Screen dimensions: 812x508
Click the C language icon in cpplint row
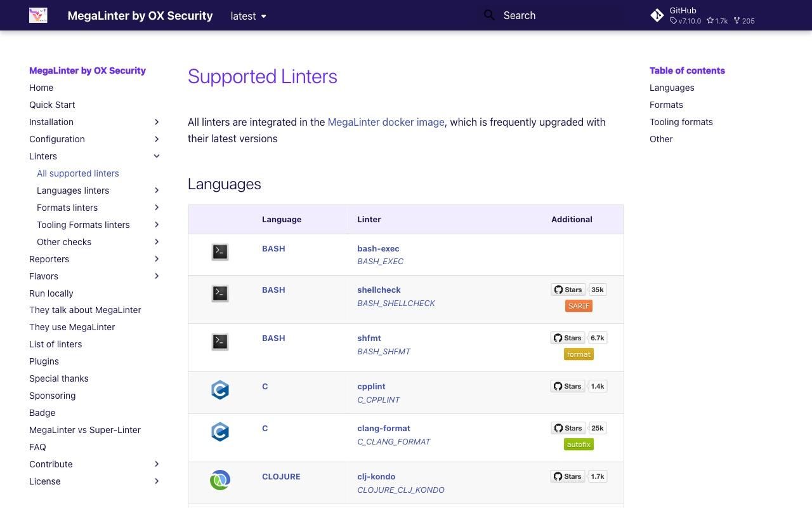point(220,390)
